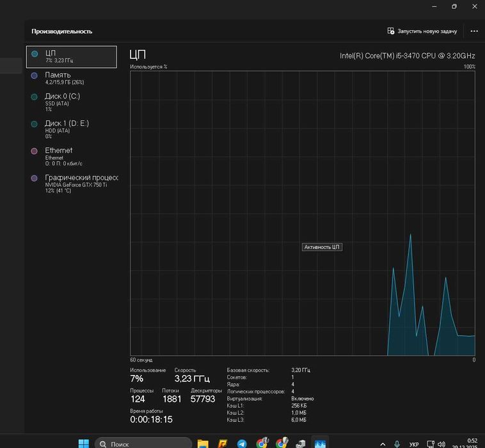Click the Диск 1 (D: E:) circle icon
Image resolution: width=485 pixels, height=448 pixels.
click(35, 124)
